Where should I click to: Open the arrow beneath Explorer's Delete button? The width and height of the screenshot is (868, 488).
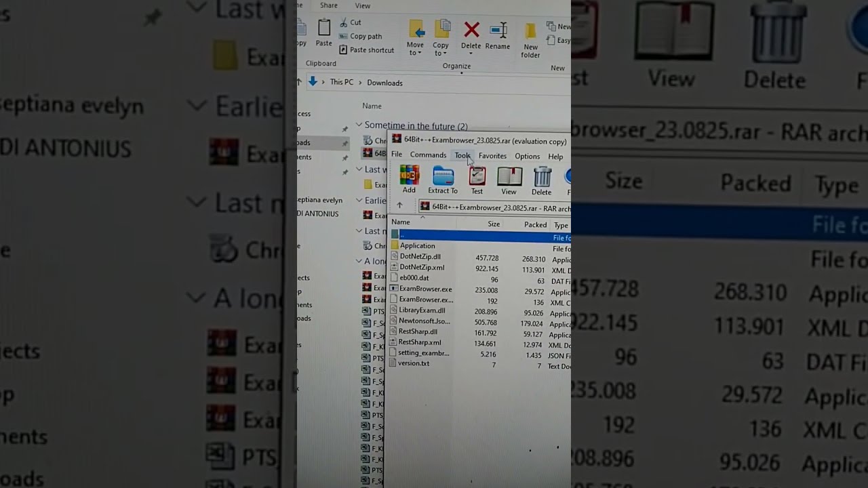pyautogui.click(x=471, y=53)
